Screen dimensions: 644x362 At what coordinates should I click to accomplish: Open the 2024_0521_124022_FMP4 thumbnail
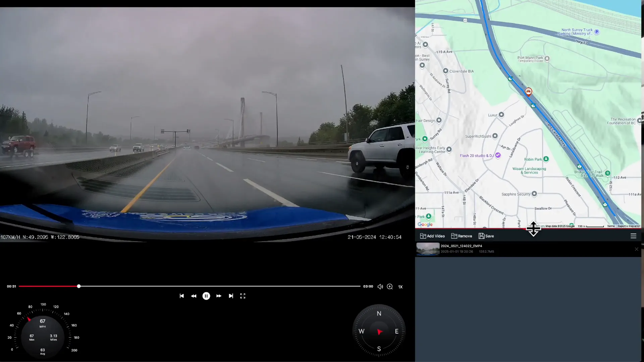pos(428,248)
